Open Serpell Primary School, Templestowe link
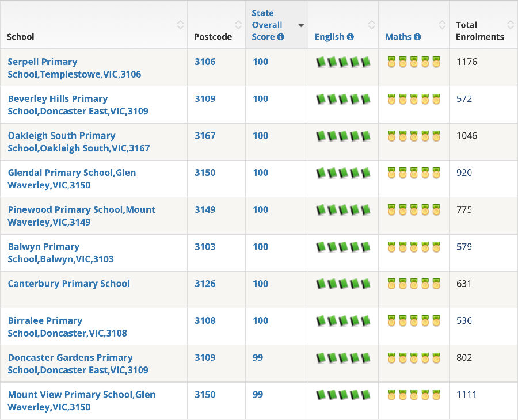This screenshot has height=420, width=518. pyautogui.click(x=74, y=68)
